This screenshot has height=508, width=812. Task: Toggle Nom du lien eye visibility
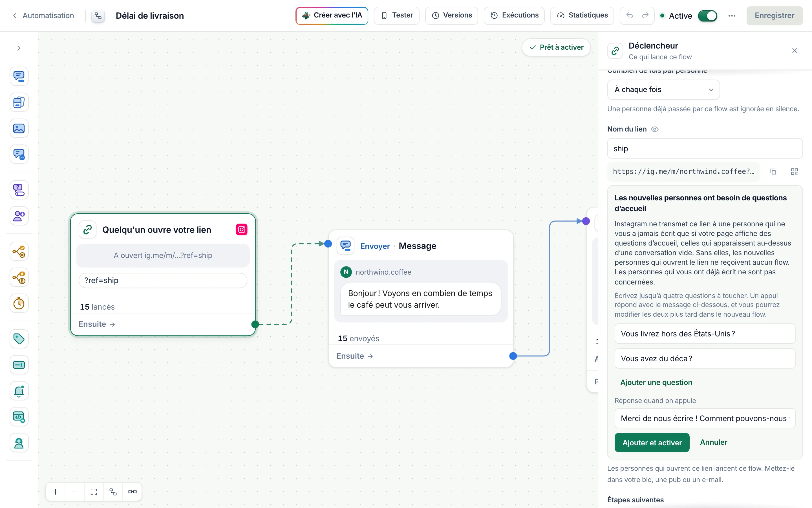pyautogui.click(x=655, y=129)
